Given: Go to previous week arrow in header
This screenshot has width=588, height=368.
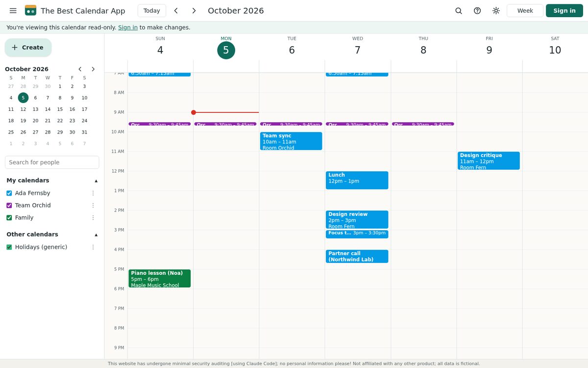Looking at the screenshot, I should (176, 11).
